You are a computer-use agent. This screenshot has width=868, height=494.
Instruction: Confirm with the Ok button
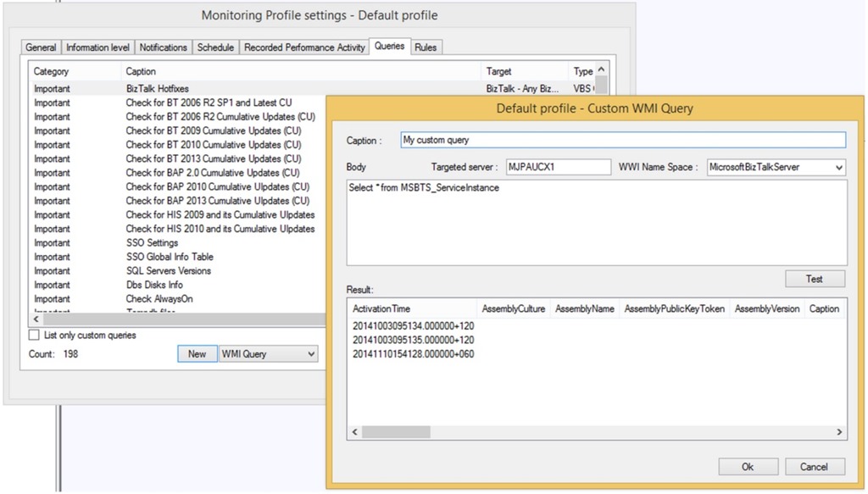click(x=748, y=467)
